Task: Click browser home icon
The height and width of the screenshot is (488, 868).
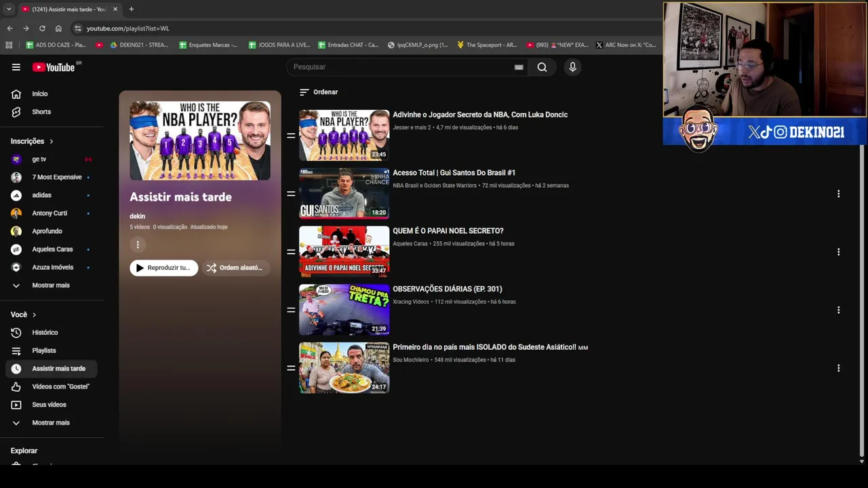Action: [58, 28]
